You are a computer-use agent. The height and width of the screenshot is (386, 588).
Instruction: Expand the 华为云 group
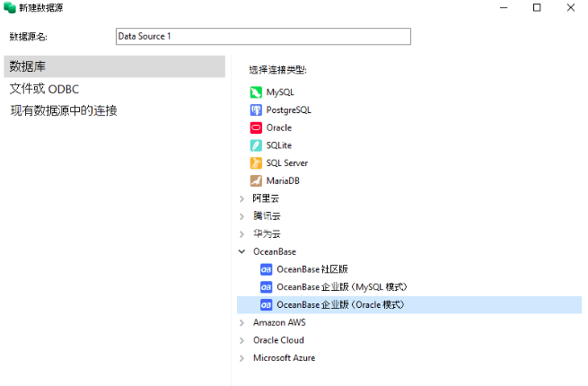pyautogui.click(x=241, y=233)
